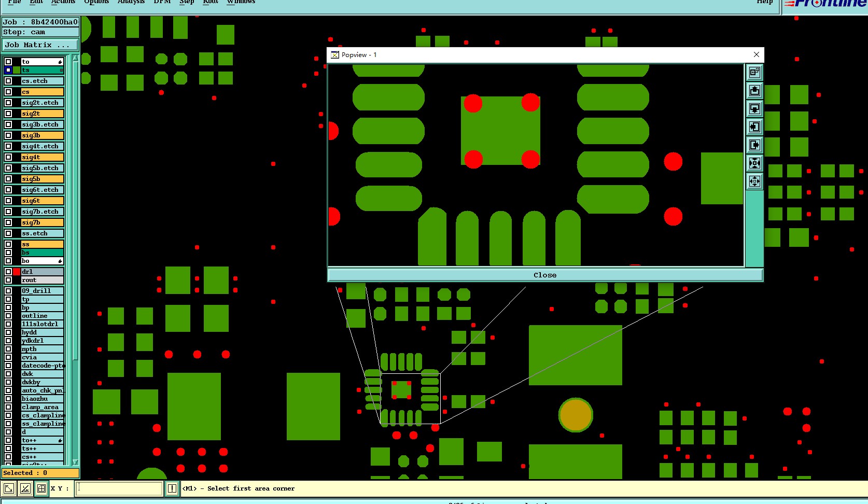This screenshot has width=868, height=504.
Task: Select the sig4t layer name
Action: 42,157
